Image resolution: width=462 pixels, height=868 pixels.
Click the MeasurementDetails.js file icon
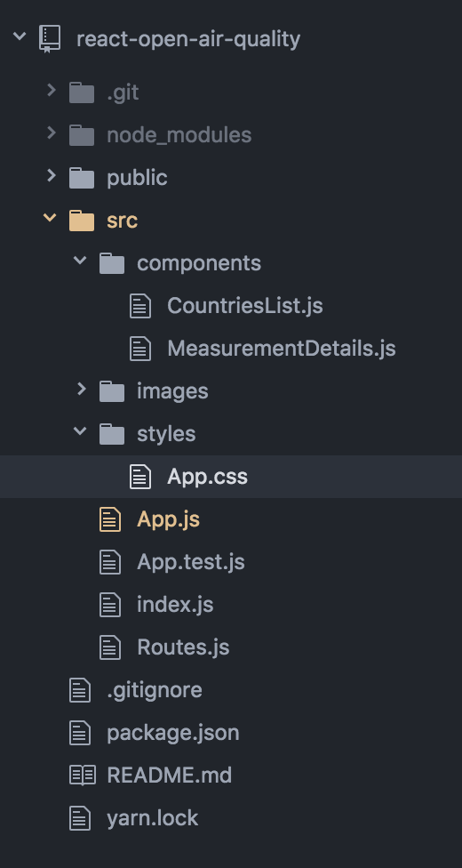pos(140,349)
